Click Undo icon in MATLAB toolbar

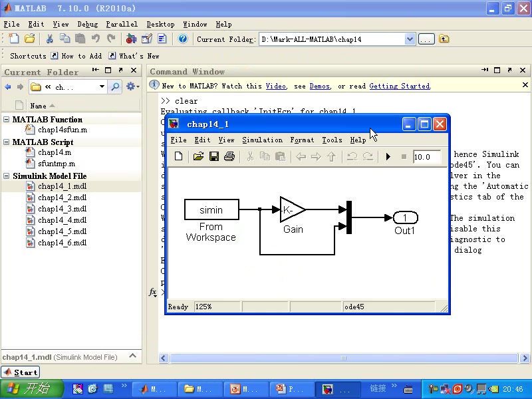tap(96, 39)
